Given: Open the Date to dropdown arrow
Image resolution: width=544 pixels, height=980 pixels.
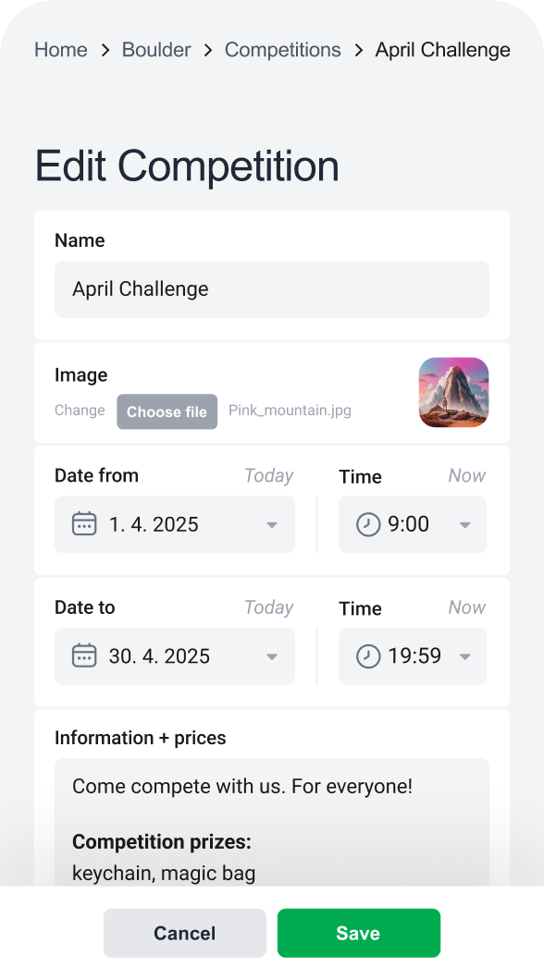Looking at the screenshot, I should (272, 656).
